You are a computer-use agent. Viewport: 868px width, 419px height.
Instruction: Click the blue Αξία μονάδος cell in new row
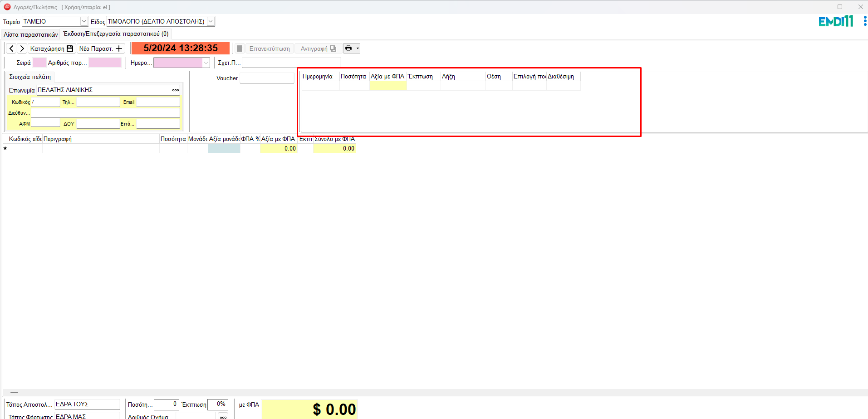[x=224, y=148]
